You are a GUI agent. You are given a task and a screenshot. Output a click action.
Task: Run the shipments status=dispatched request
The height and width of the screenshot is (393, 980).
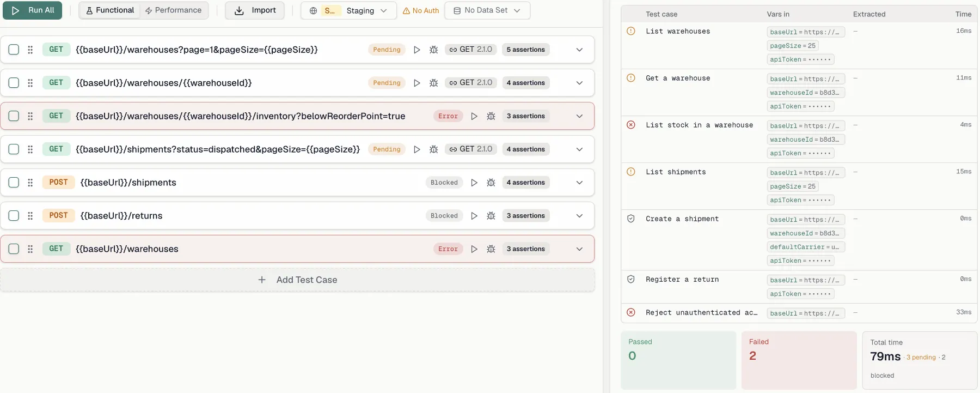(417, 149)
